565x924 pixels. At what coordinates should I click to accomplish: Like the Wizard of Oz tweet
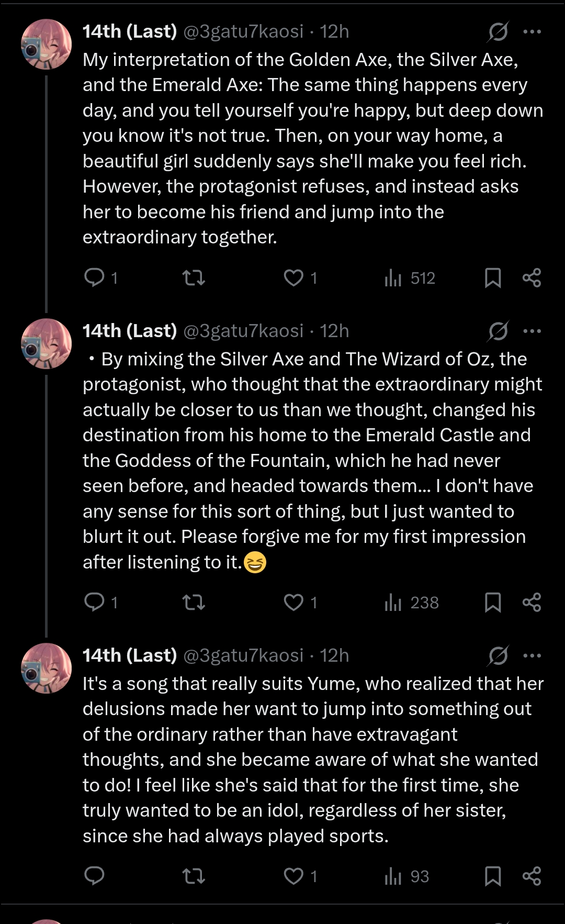(293, 602)
